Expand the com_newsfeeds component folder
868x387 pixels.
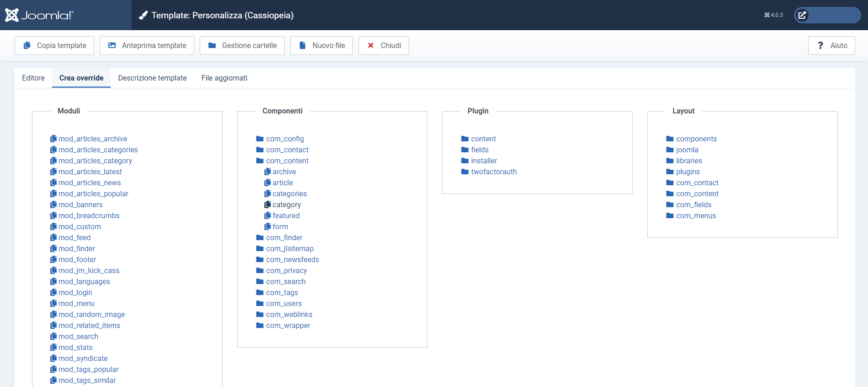click(x=288, y=259)
